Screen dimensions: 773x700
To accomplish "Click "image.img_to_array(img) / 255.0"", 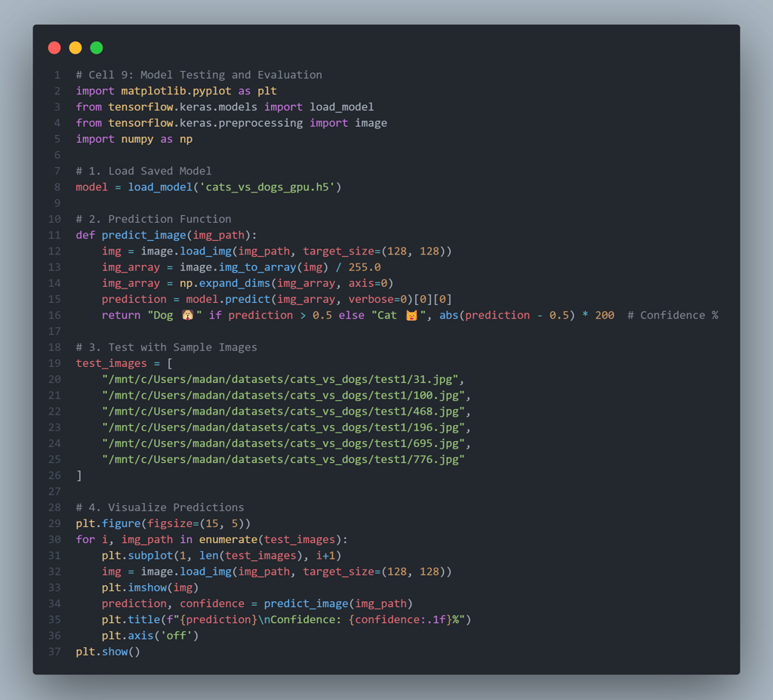I will (280, 267).
